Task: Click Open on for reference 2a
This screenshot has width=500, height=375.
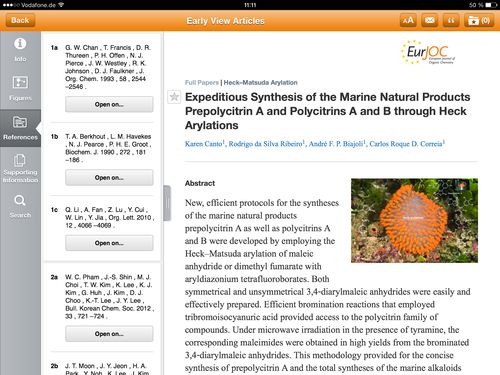Action: pyautogui.click(x=109, y=334)
